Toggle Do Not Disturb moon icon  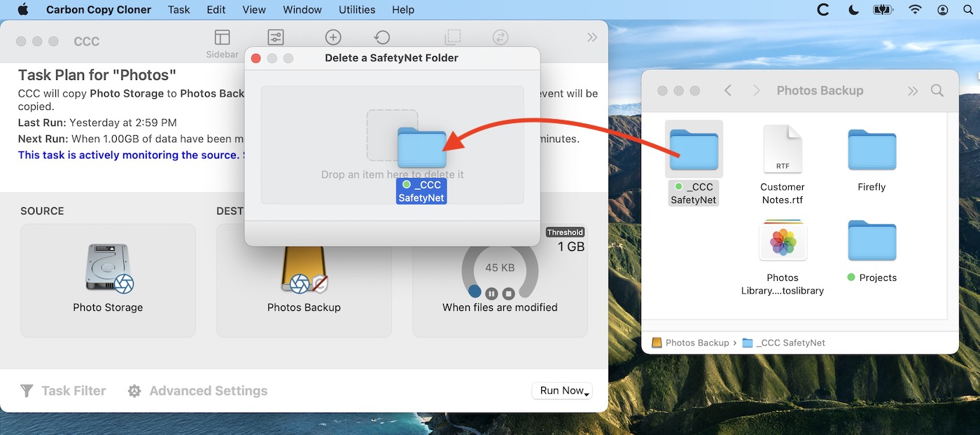pos(853,10)
